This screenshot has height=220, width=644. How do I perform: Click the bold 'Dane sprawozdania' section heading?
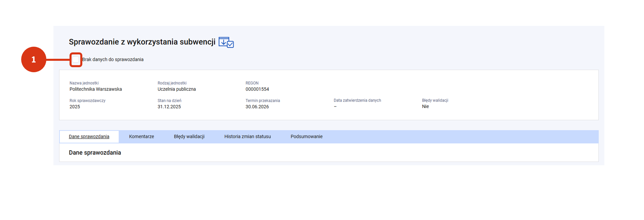coord(95,152)
